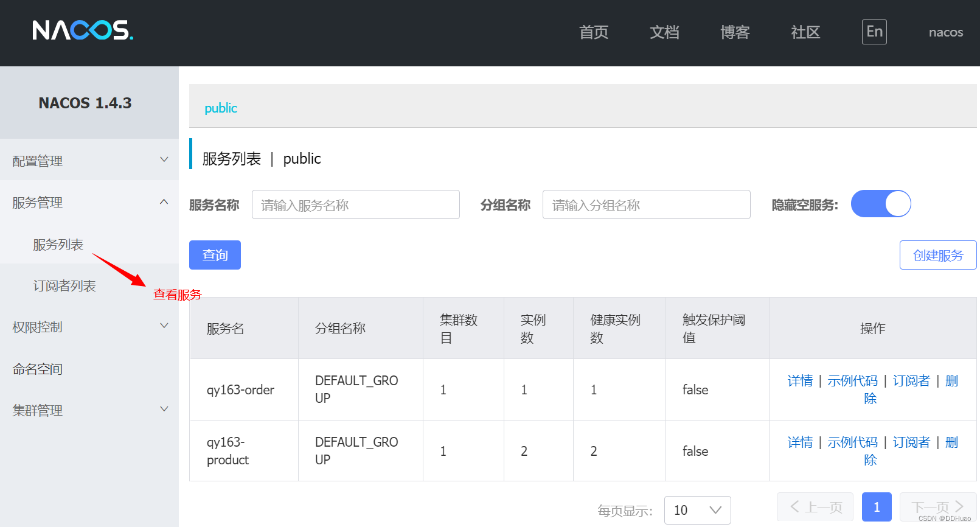The width and height of the screenshot is (980, 527).
Task: Expand the 配置管理 sidebar section
Action: (89, 161)
